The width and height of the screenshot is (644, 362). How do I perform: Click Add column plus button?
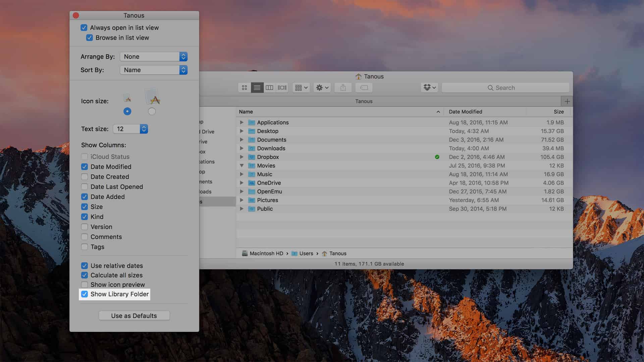(x=567, y=101)
